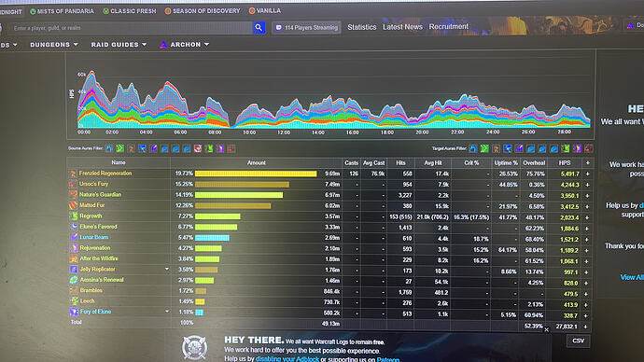
Task: Click the Frenzied Regeneration spell icon
Action: click(x=73, y=174)
